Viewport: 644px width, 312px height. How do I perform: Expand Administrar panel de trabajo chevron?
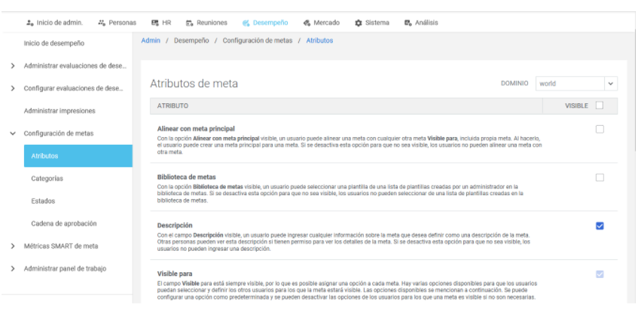[x=13, y=268]
